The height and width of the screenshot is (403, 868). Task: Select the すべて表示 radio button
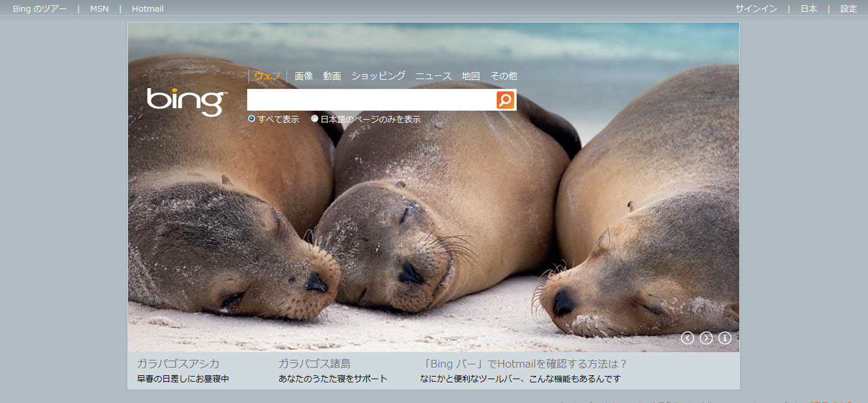[x=252, y=119]
